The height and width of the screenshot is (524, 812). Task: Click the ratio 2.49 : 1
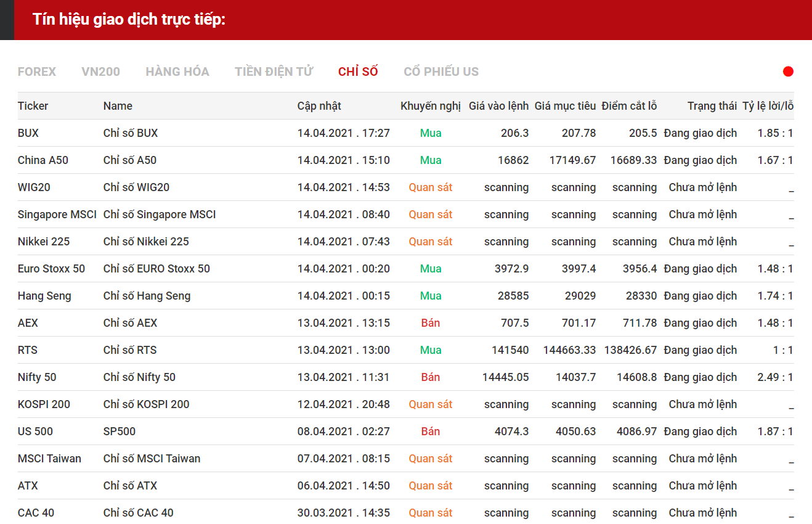click(x=776, y=377)
